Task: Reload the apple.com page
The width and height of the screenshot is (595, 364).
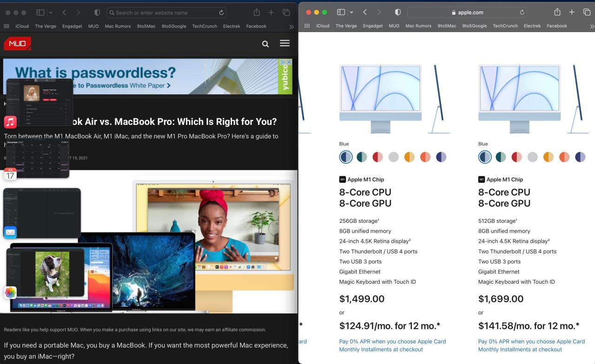Action: 522,12
